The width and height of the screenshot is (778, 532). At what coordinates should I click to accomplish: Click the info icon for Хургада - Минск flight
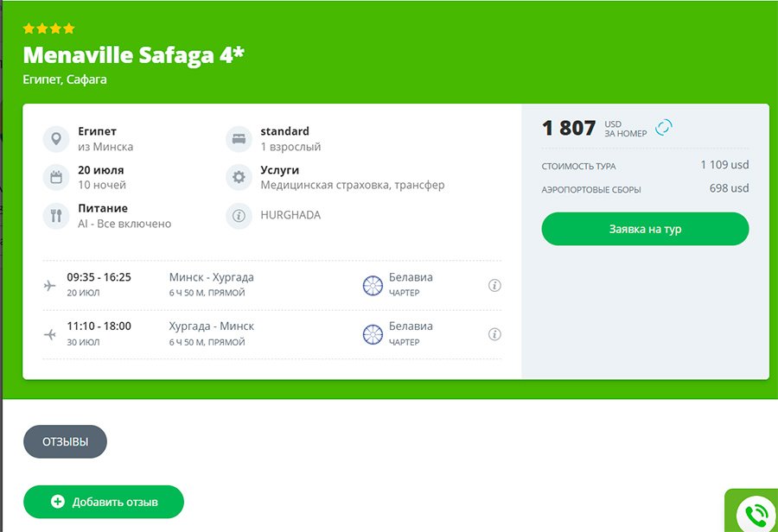pos(495,334)
